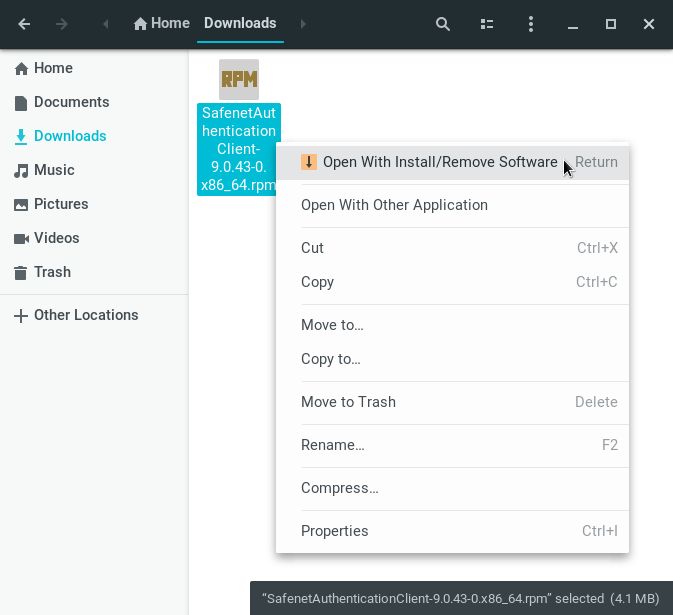Open Other Locations in the sidebar
This screenshot has width=673, height=615.
point(94,315)
